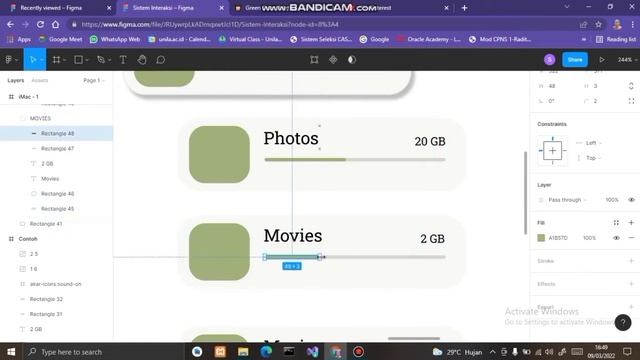This screenshot has height=360, width=640.
Task: Open a new browser tab
Action: tap(464, 8)
